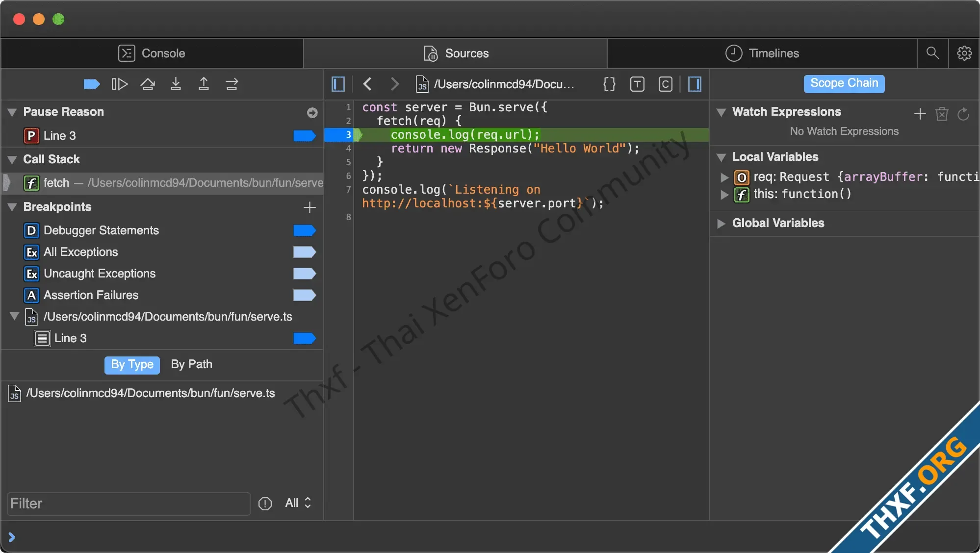
Task: Click the "Hello World" string in code
Action: (579, 149)
